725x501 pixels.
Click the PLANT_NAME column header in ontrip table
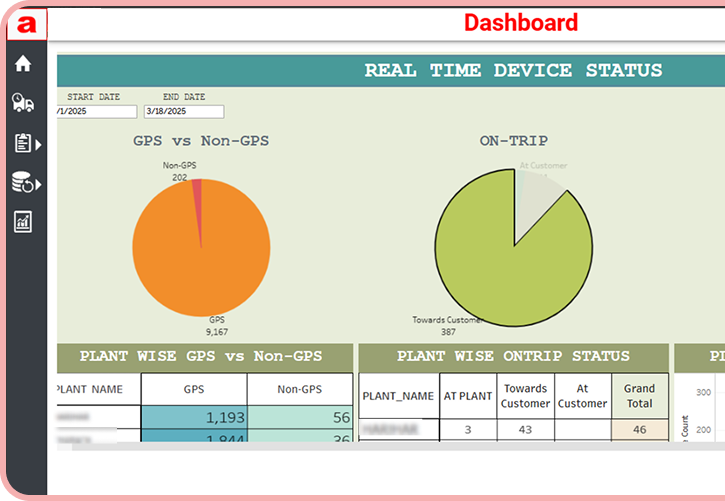point(398,396)
